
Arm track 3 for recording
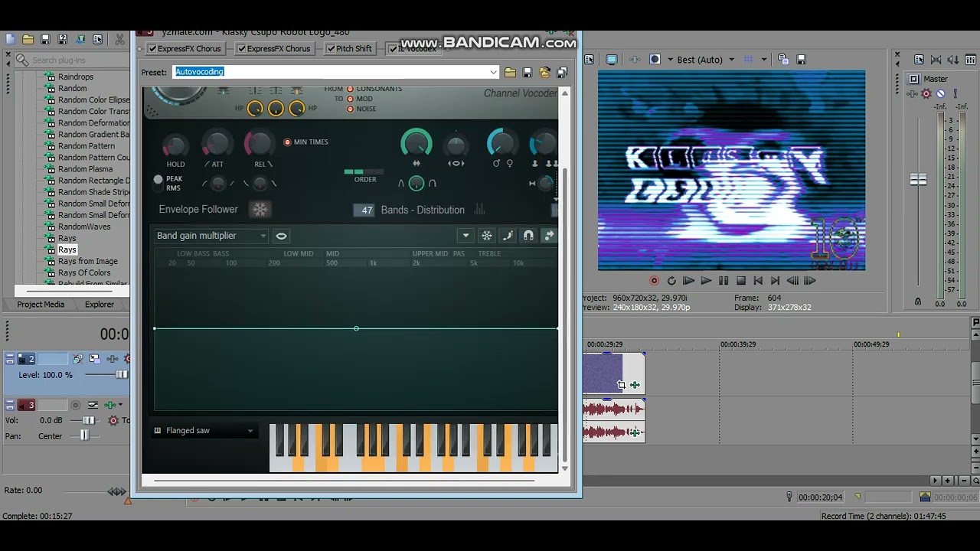[x=75, y=405]
